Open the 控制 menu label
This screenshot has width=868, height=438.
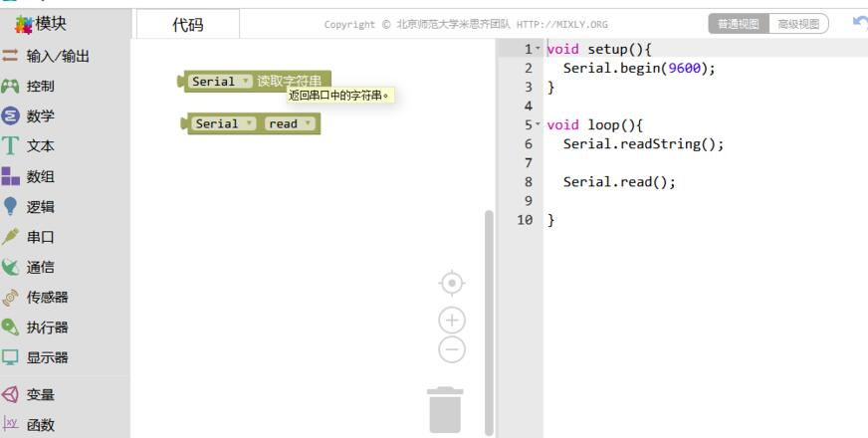point(41,86)
